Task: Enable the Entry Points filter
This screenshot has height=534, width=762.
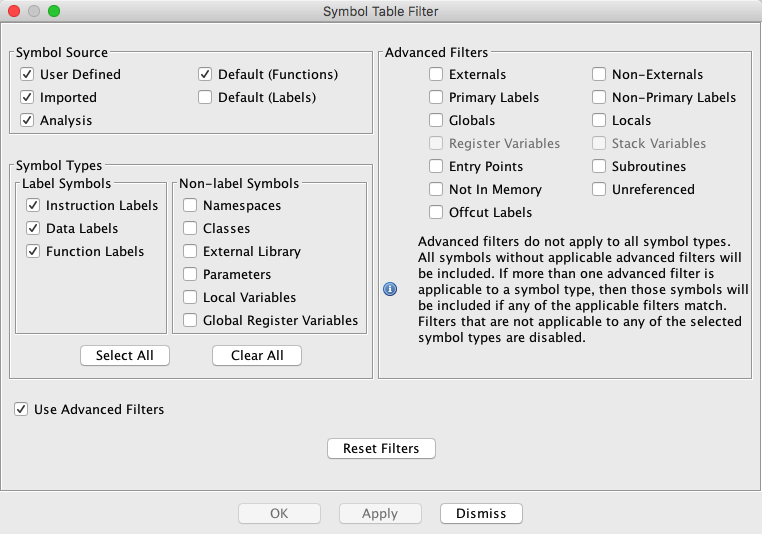Action: (x=436, y=166)
